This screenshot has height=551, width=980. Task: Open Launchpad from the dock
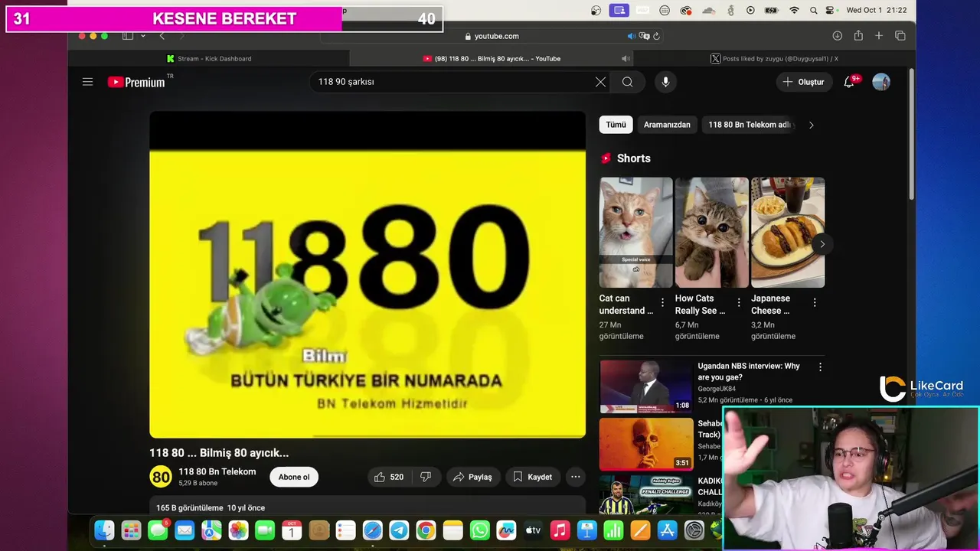click(131, 530)
